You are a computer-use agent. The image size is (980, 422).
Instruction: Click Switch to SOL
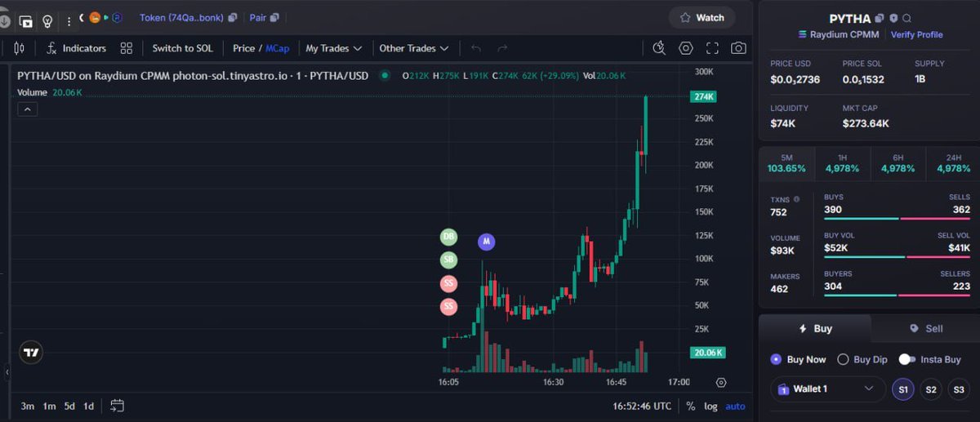(182, 48)
